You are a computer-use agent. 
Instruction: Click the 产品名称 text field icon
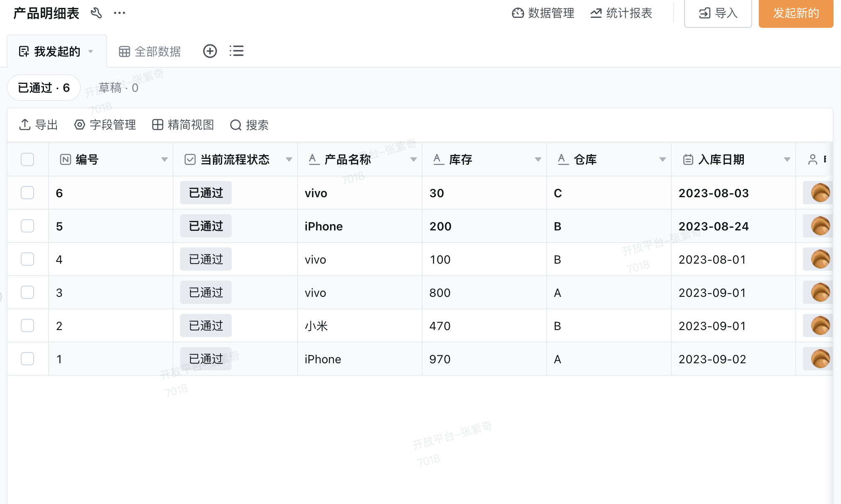coord(314,159)
